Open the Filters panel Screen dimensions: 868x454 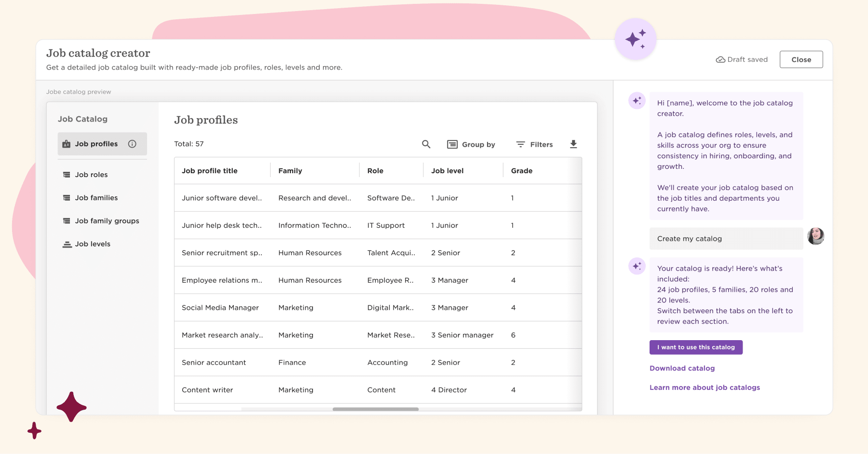534,144
